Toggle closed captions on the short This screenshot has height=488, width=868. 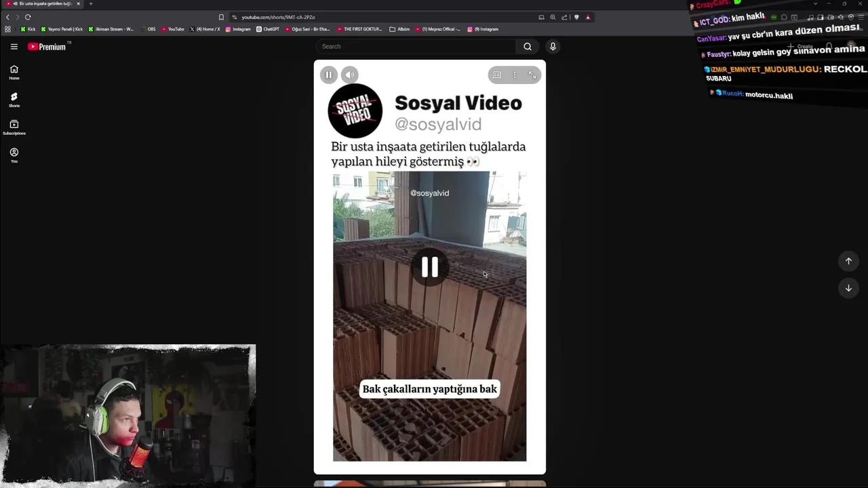497,75
